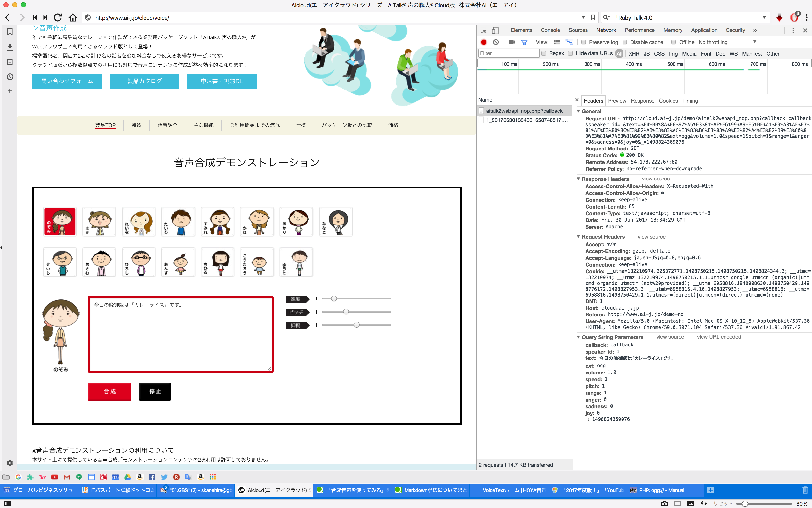
Task: Switch to the Sources tab
Action: (578, 30)
